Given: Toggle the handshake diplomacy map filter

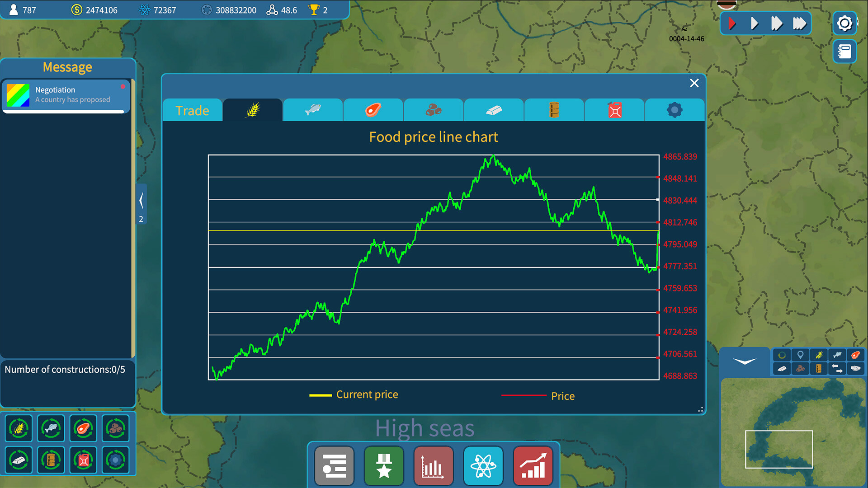Looking at the screenshot, I should click(x=855, y=369).
